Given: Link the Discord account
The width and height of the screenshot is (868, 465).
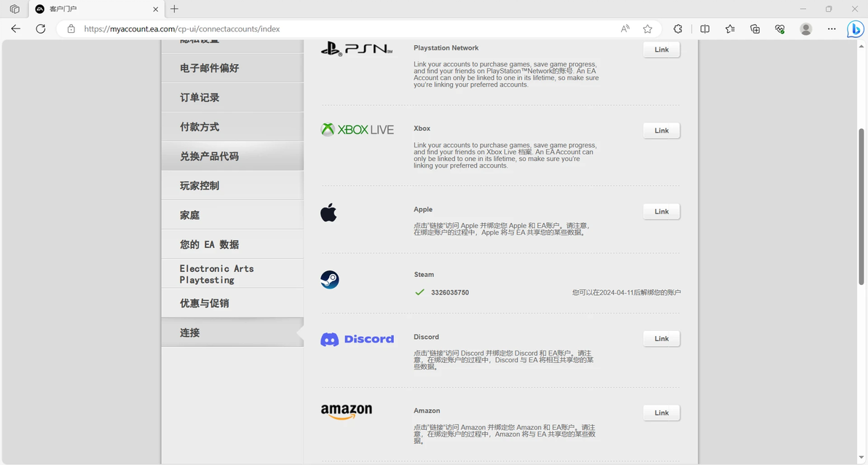Looking at the screenshot, I should pos(661,339).
